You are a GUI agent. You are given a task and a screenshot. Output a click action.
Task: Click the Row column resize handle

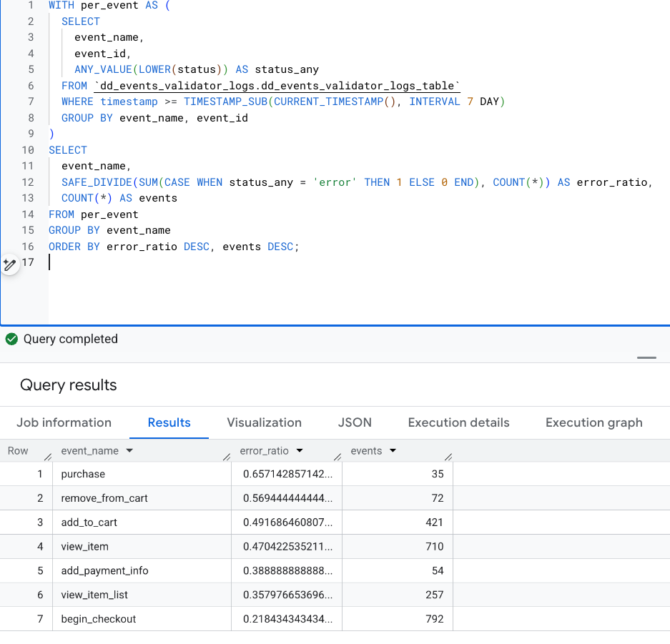48,457
